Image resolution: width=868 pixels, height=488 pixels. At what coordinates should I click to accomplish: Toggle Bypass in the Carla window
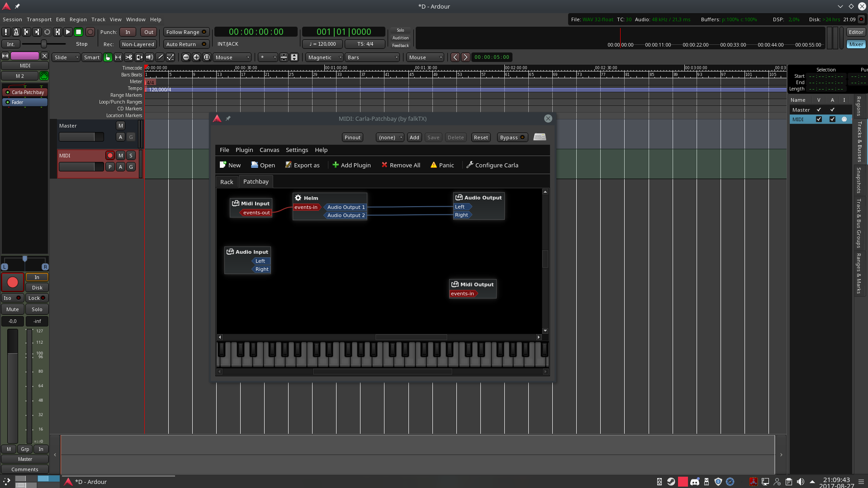click(512, 137)
